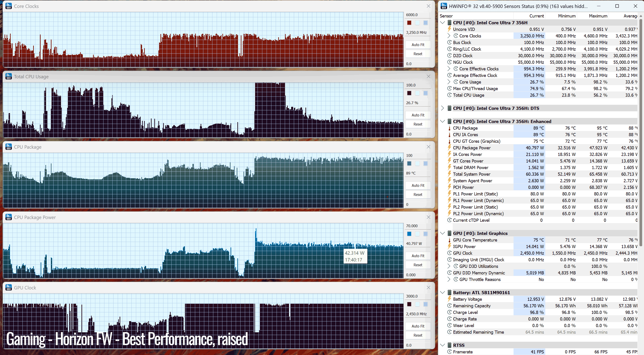Click the Maximum column header

(598, 16)
